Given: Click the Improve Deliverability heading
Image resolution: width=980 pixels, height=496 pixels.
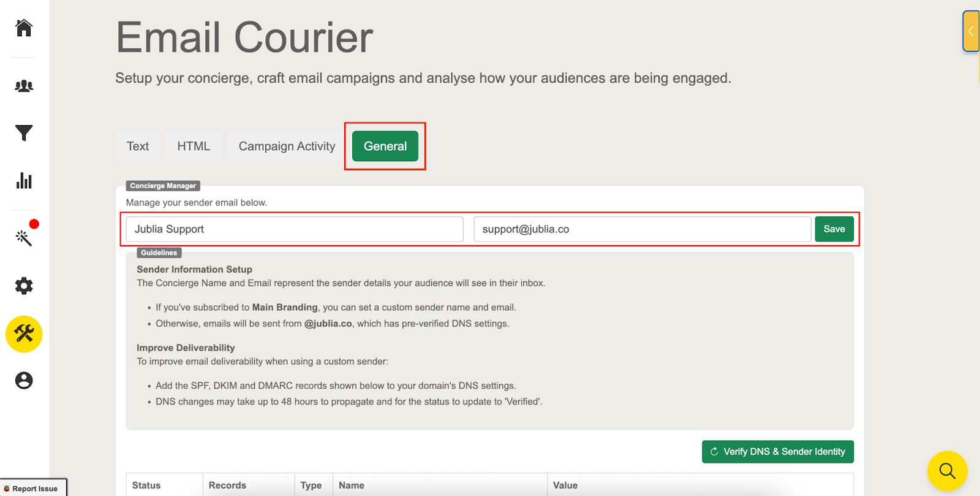Looking at the screenshot, I should (x=186, y=348).
